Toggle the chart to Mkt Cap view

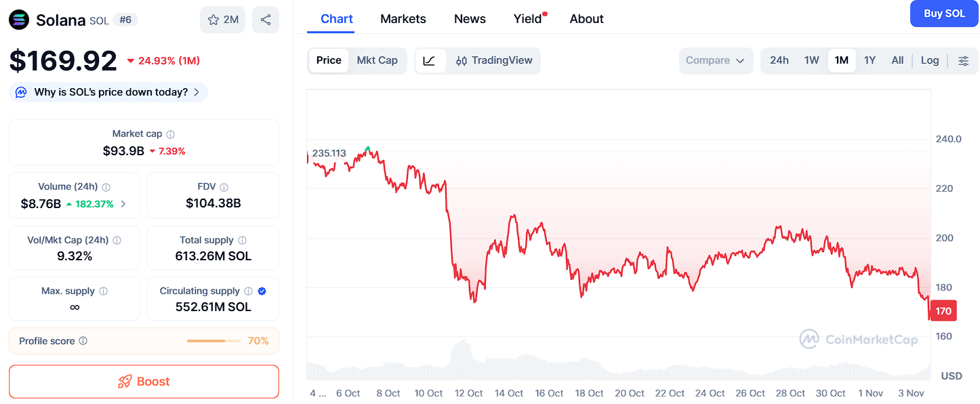pos(377,60)
